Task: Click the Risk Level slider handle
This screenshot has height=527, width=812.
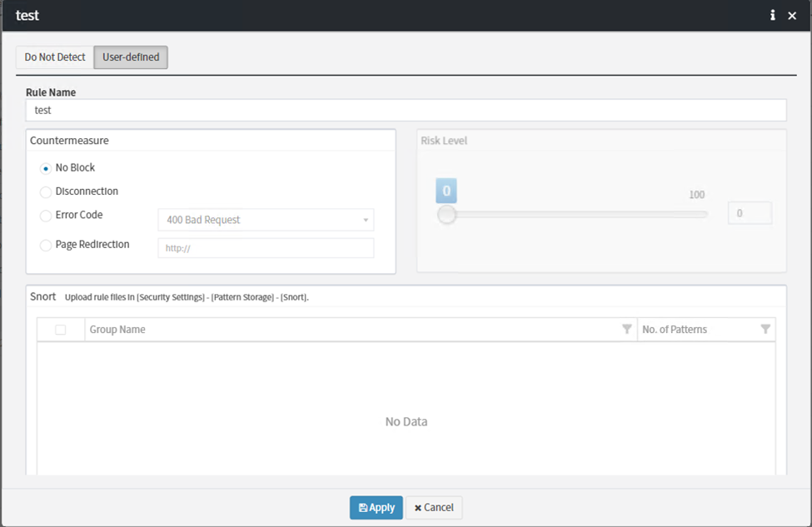Action: (447, 215)
